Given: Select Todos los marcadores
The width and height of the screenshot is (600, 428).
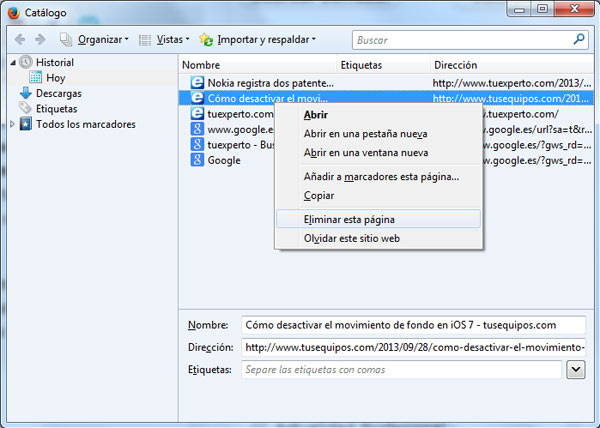Looking at the screenshot, I should [86, 124].
